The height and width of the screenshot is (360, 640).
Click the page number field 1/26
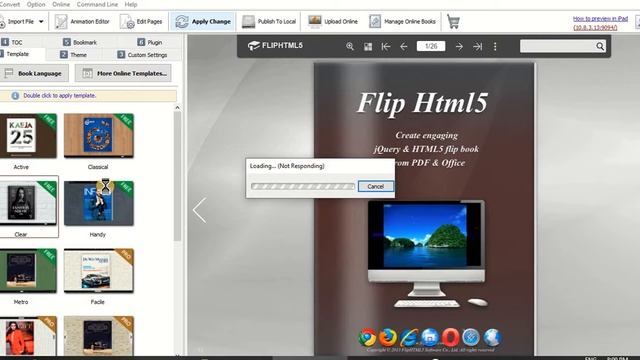[x=431, y=46]
